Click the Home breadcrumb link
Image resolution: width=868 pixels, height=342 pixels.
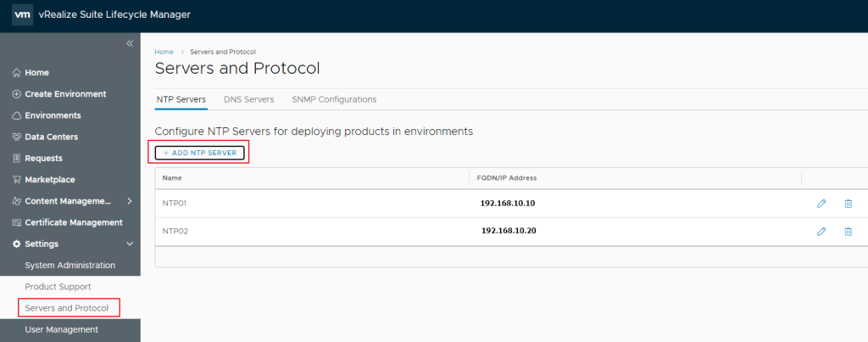164,52
